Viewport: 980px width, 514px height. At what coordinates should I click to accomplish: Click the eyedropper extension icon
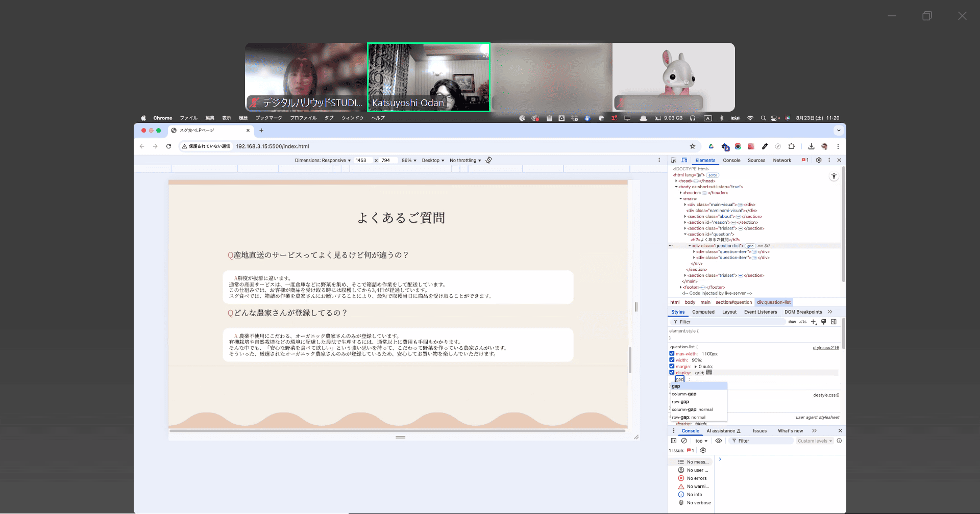pos(765,146)
